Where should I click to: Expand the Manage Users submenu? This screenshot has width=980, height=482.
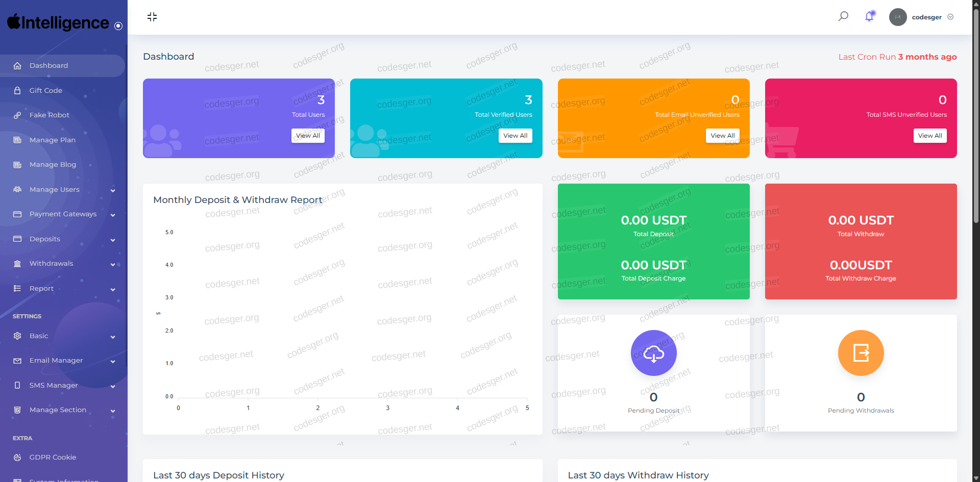[113, 190]
